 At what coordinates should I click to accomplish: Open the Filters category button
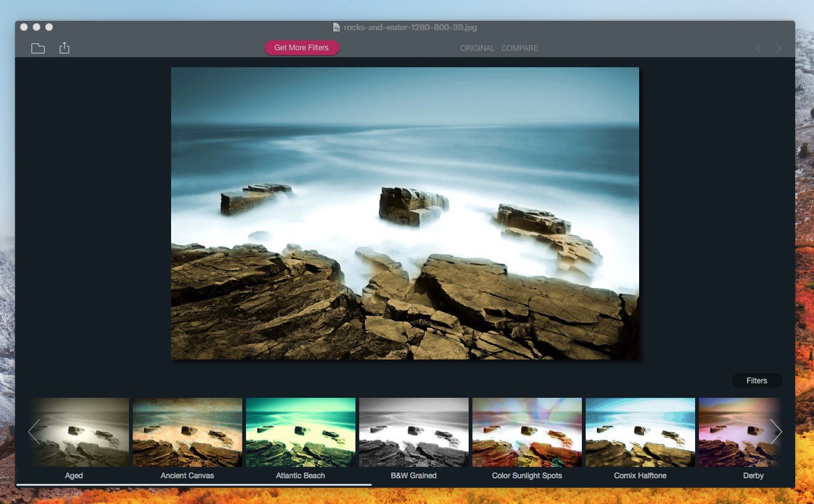[x=757, y=381]
